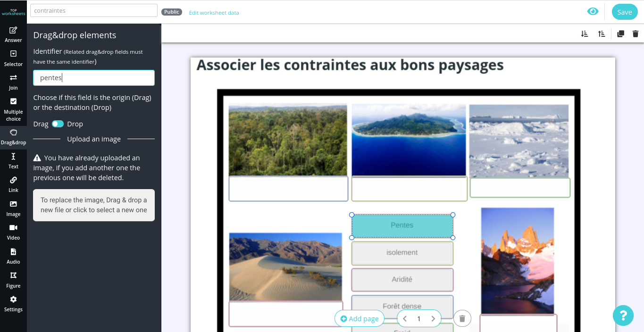The image size is (644, 332).
Task: Select the isolement drag field
Action: 402,253
